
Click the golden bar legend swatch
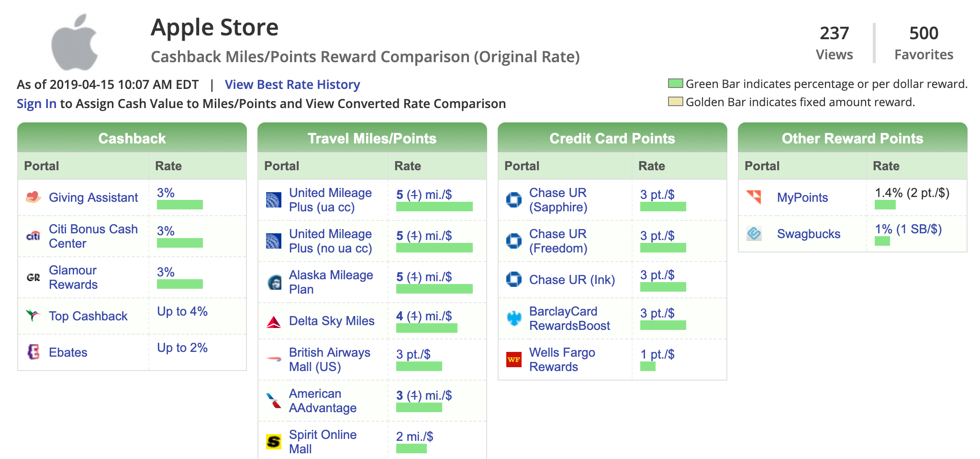click(x=675, y=101)
